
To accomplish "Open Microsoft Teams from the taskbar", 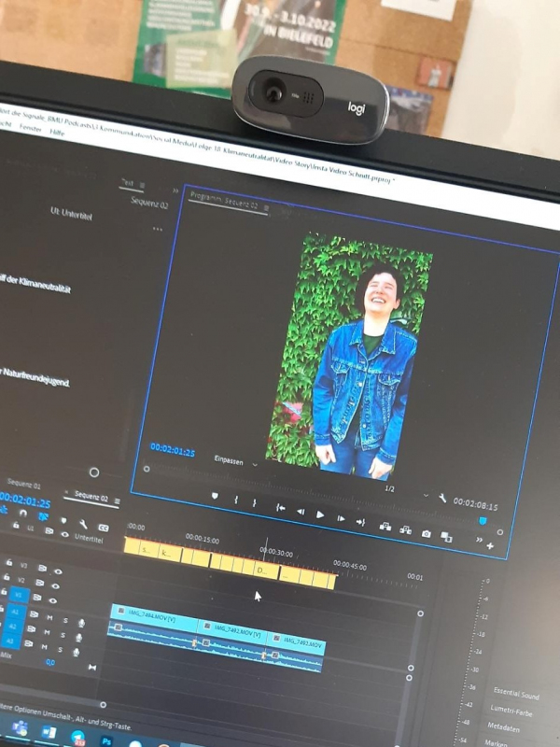I will [x=20, y=728].
